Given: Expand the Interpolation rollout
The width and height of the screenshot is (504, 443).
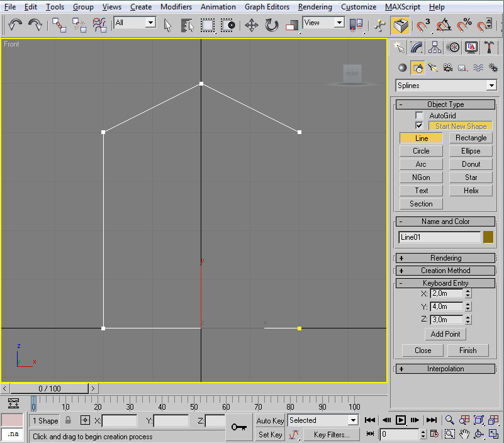Looking at the screenshot, I should tap(445, 369).
